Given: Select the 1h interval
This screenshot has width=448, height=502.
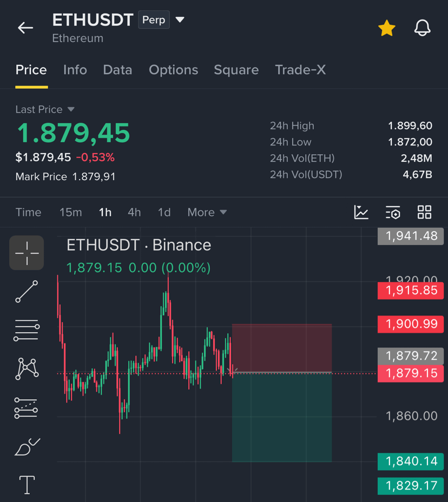Looking at the screenshot, I should pos(105,212).
